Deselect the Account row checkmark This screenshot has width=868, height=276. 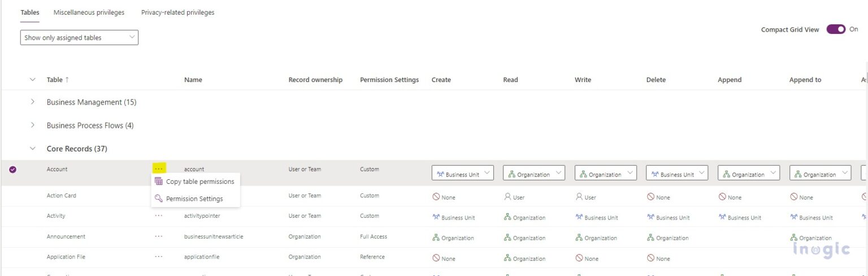point(12,169)
